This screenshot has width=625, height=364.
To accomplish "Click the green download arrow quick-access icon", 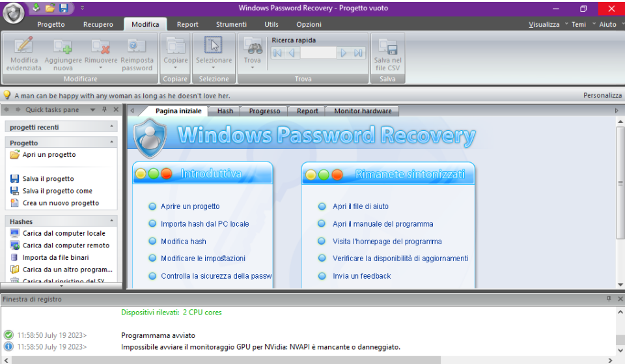I will click(36, 8).
